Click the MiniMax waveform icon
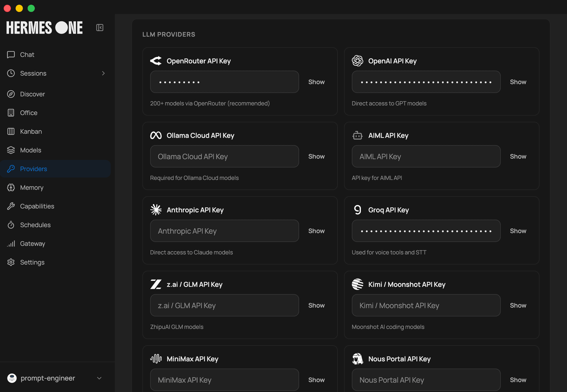Screen dimensions: 567x392 156,359
